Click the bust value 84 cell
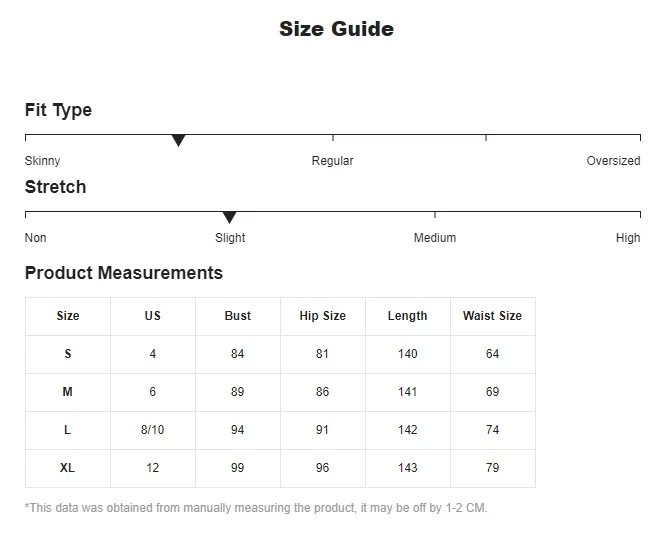663x543 pixels. (x=238, y=354)
